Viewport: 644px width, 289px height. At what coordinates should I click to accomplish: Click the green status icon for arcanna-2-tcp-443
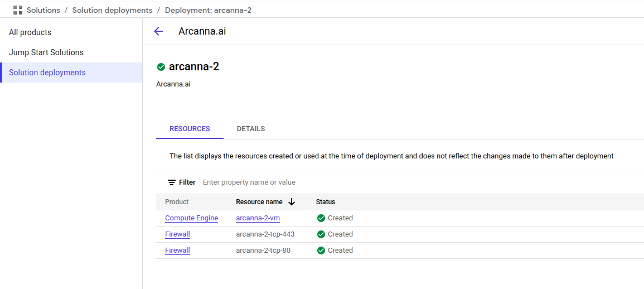coord(321,234)
